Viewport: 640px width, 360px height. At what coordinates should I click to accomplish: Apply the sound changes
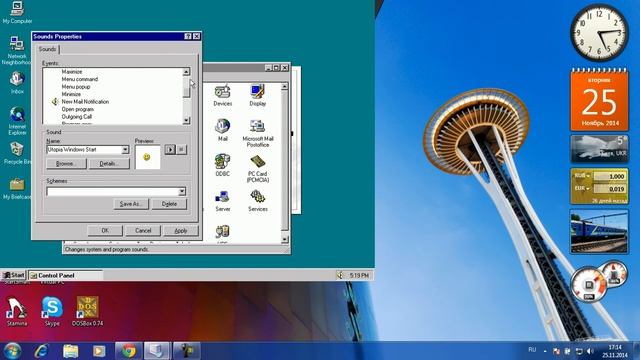(x=181, y=231)
